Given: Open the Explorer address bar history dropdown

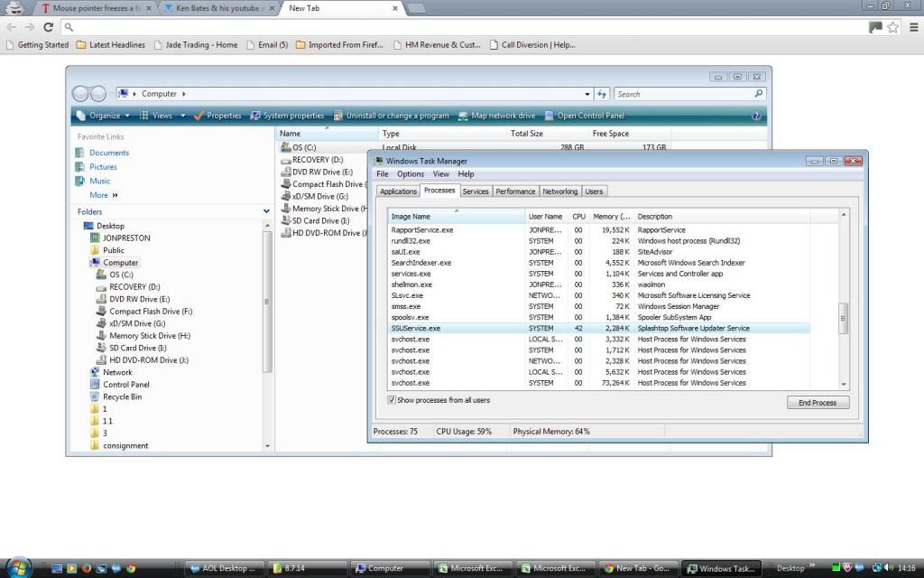Looking at the screenshot, I should (587, 94).
